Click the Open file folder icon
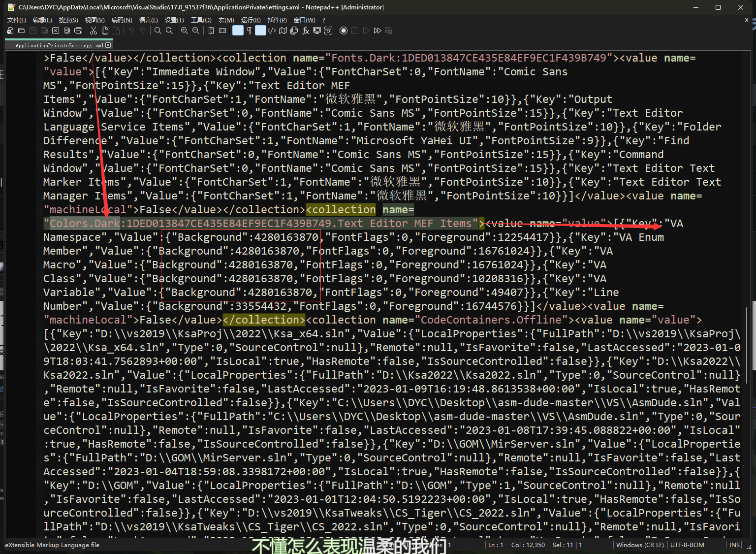This screenshot has width=756, height=554. 21,31
